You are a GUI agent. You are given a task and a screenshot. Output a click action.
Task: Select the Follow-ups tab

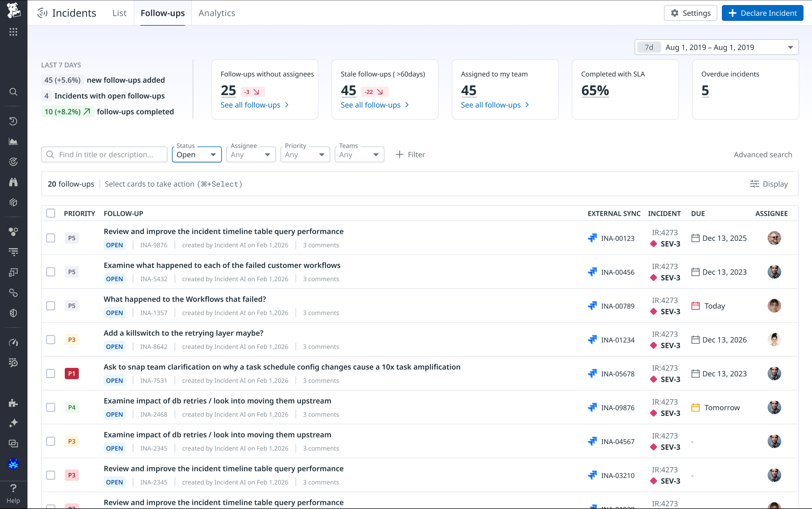(162, 13)
